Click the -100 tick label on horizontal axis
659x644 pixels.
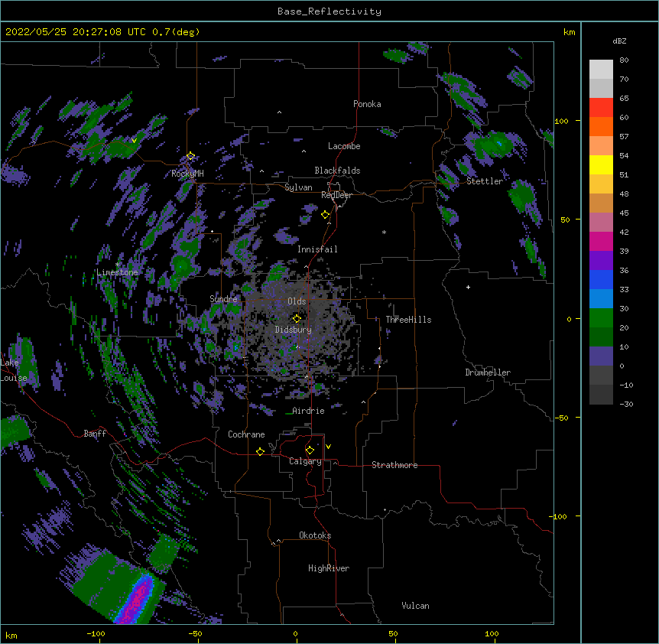coord(96,633)
